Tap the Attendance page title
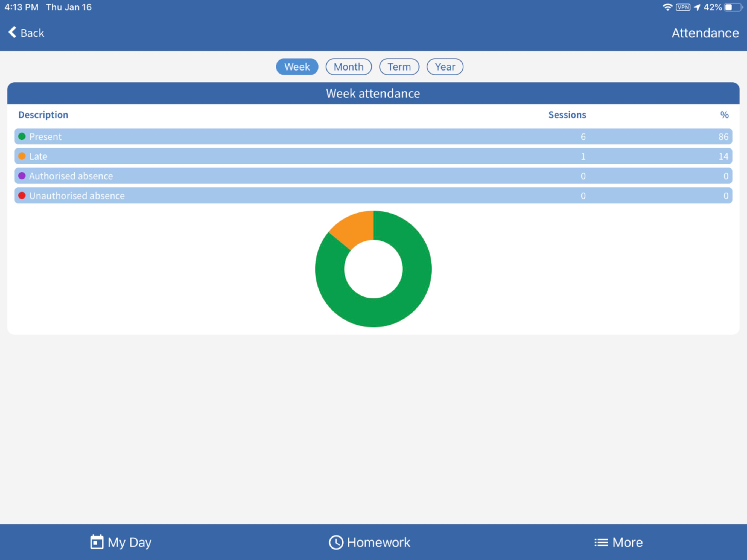 705,33
